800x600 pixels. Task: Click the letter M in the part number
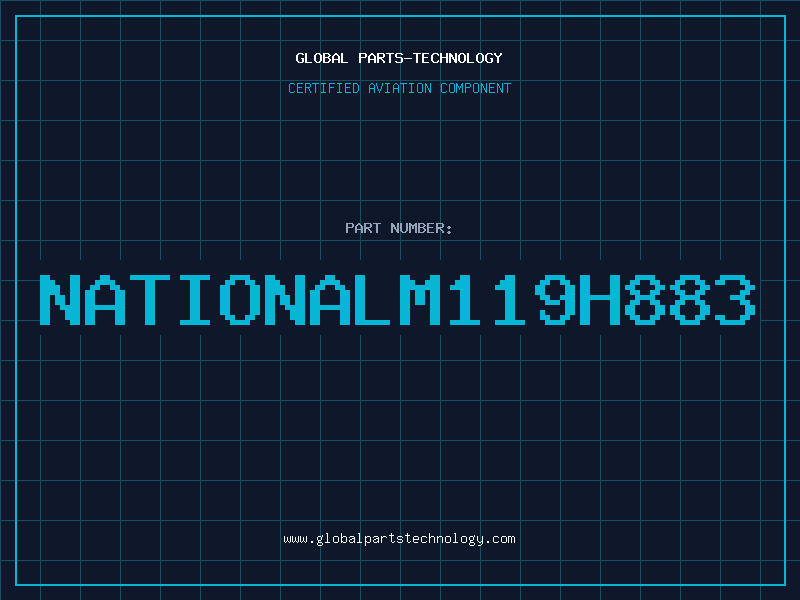click(420, 299)
